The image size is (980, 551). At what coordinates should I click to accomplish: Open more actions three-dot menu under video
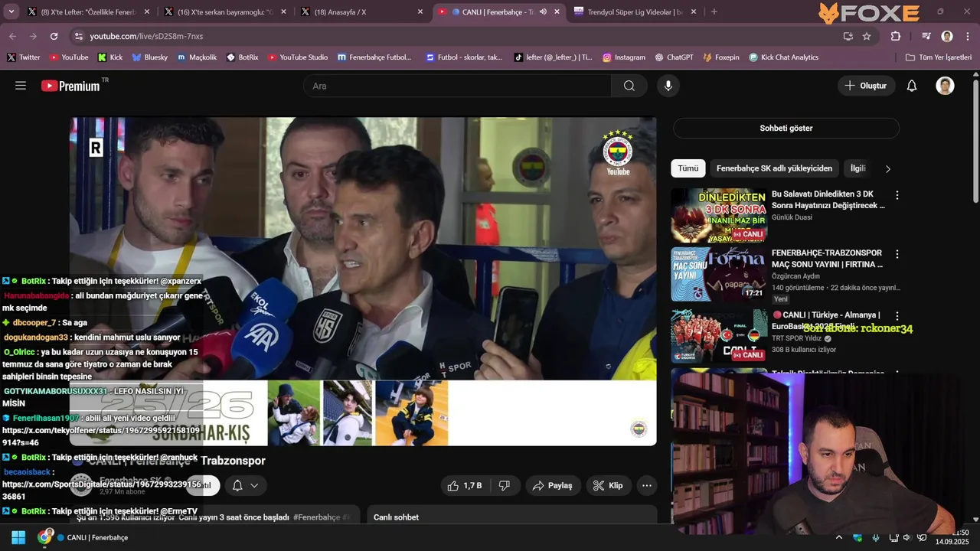(647, 485)
